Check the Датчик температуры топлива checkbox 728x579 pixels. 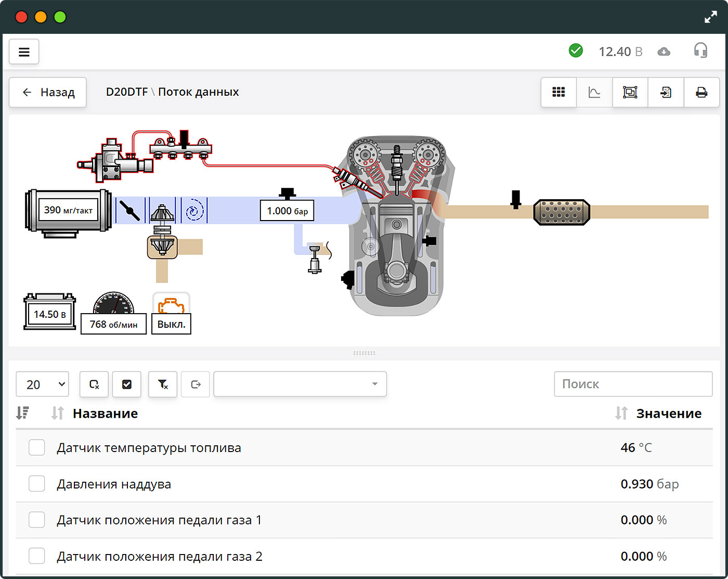(36, 447)
